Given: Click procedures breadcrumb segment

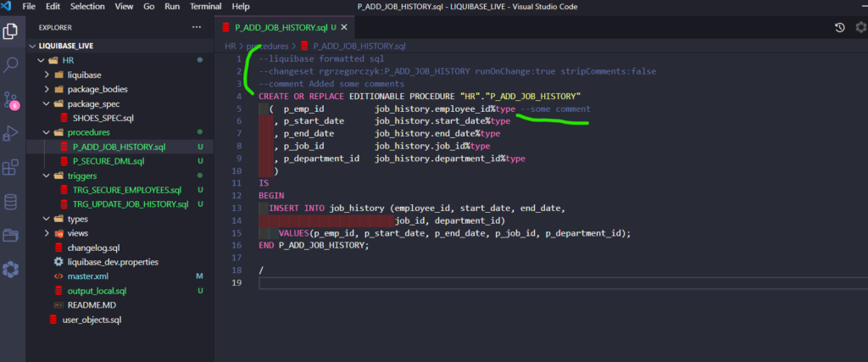Looking at the screenshot, I should pos(267,46).
